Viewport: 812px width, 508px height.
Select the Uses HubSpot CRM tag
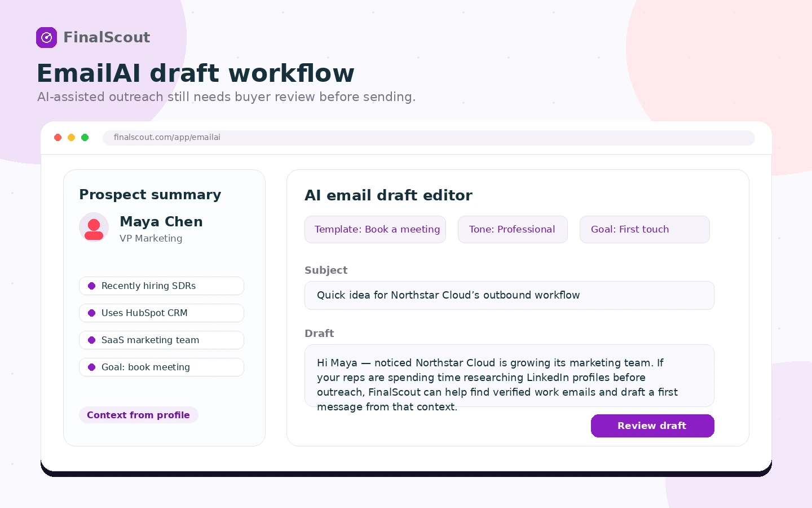pyautogui.click(x=161, y=313)
